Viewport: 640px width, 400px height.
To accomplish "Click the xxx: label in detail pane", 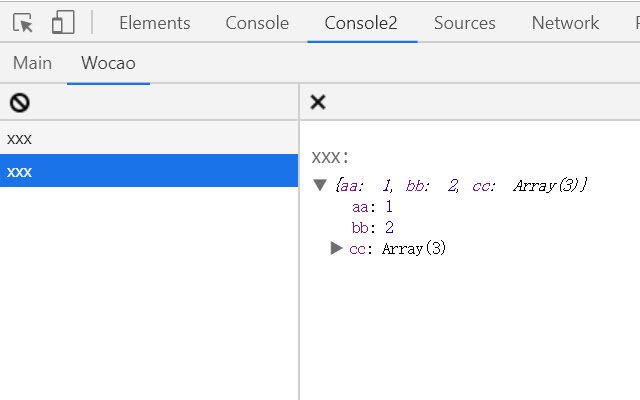I will [330, 157].
